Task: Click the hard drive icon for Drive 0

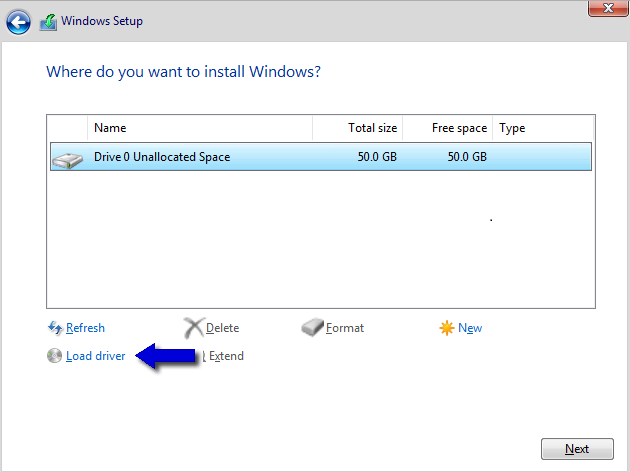Action: point(68,160)
